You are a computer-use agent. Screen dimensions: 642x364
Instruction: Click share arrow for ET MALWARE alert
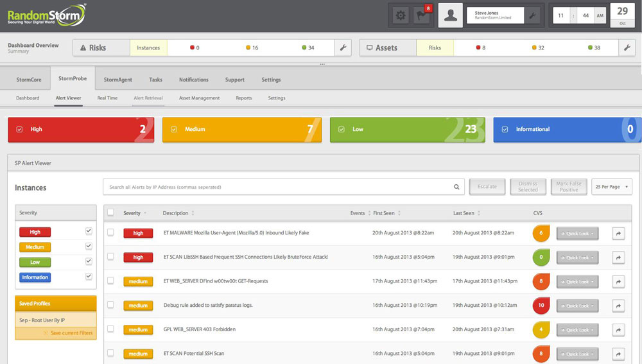618,234
